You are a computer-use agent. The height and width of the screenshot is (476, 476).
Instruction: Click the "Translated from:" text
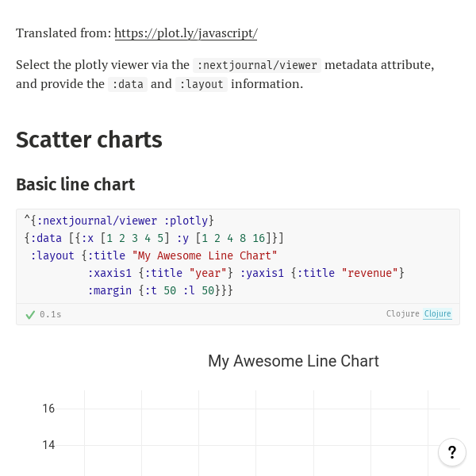coord(63,33)
